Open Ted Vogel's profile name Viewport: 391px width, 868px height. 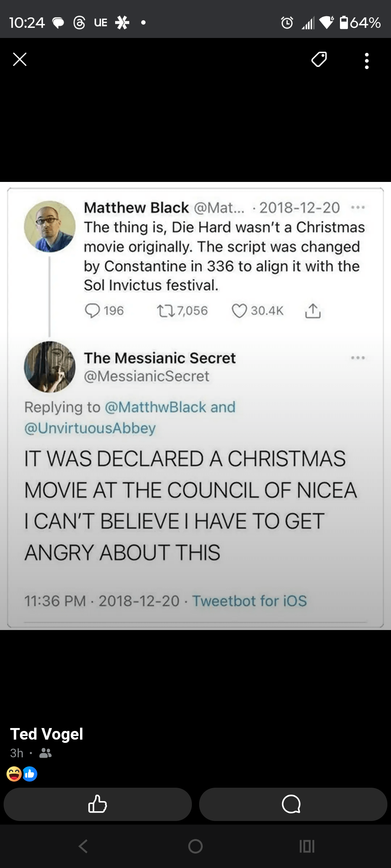coord(47,734)
